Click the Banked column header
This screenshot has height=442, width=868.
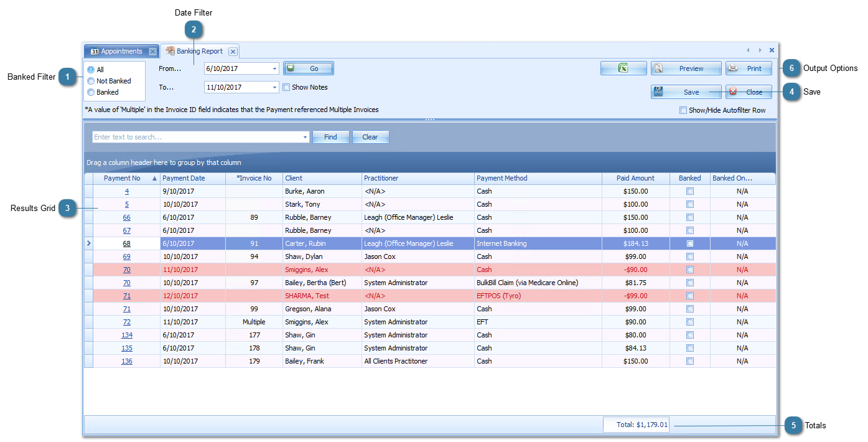[x=690, y=178]
